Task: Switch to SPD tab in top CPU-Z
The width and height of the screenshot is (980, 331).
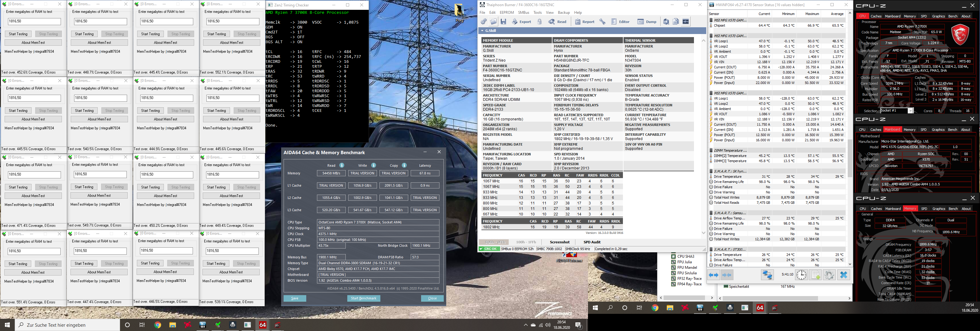Action: point(924,16)
